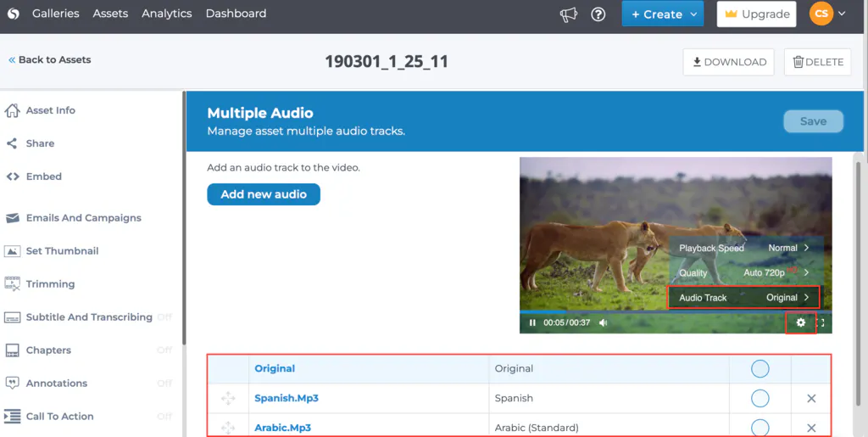Open the help question mark icon

point(598,14)
